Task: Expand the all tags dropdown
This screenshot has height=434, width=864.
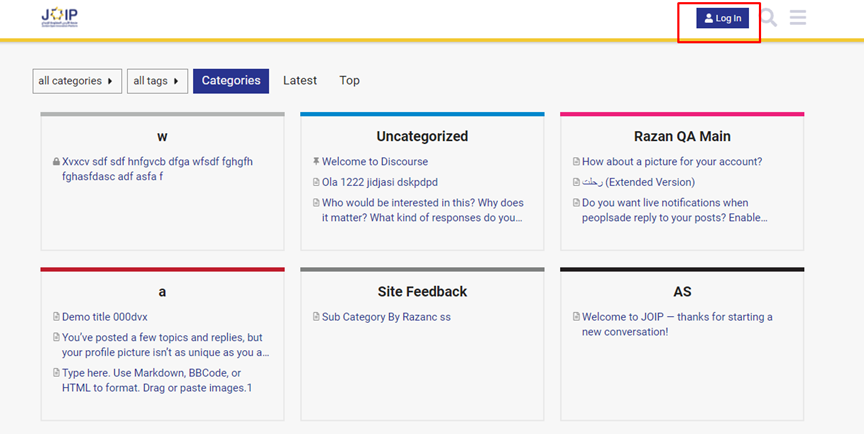Action: (x=157, y=81)
